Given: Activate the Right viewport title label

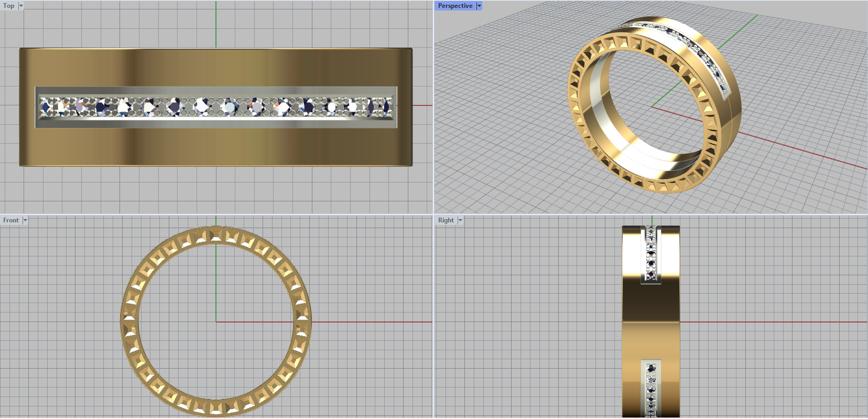Looking at the screenshot, I should (x=445, y=220).
